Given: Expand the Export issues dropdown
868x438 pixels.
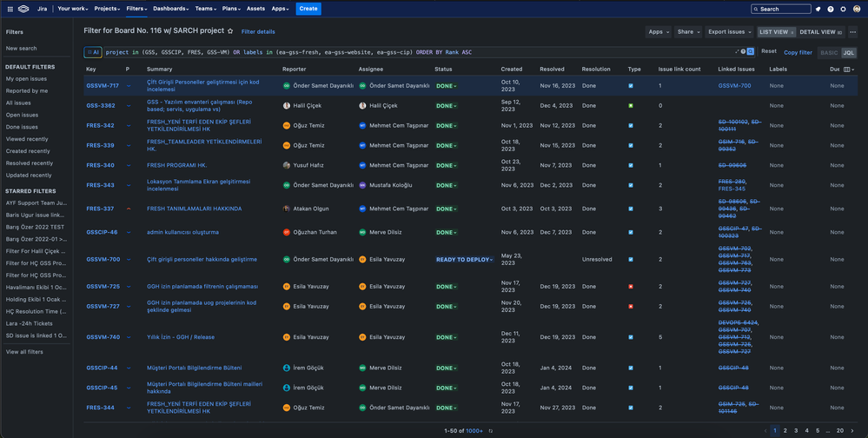Looking at the screenshot, I should pyautogui.click(x=728, y=32).
